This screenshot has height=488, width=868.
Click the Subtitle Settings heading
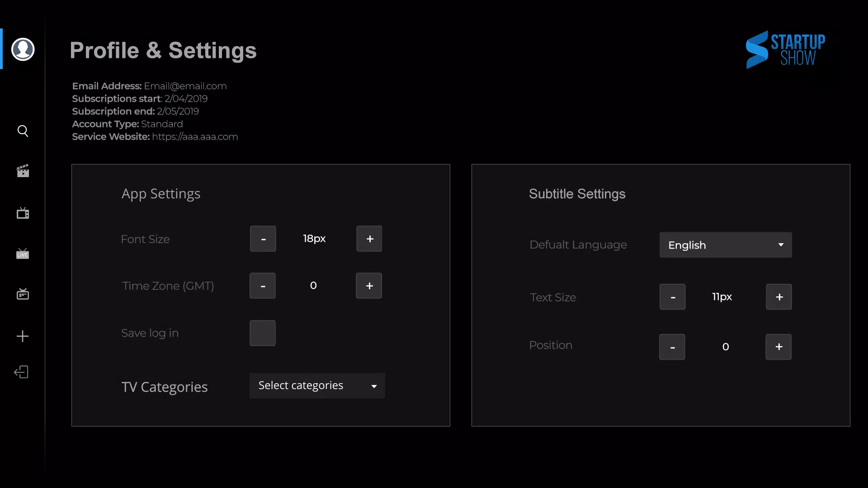577,194
